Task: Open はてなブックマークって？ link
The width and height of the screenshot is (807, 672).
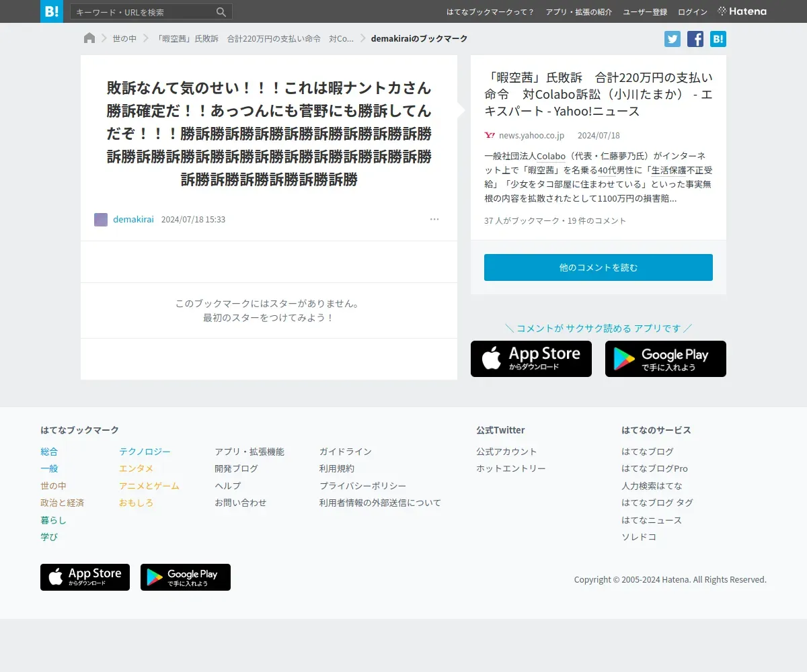Action: (x=490, y=12)
